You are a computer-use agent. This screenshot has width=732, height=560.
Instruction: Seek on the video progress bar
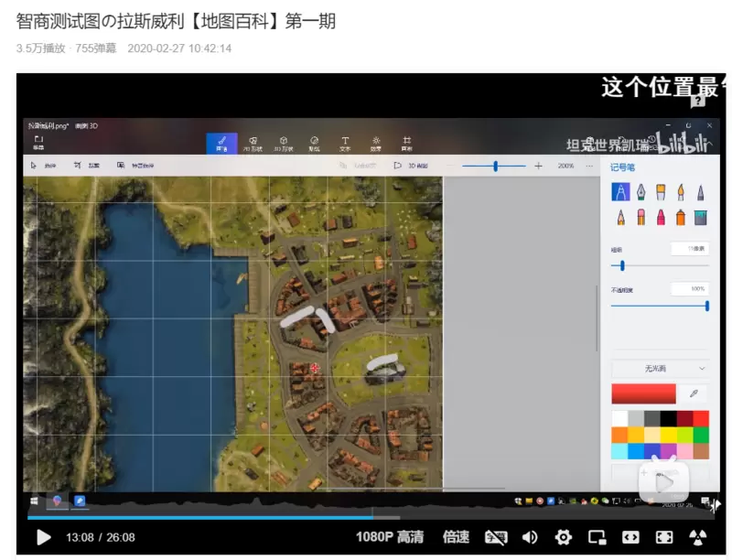click(371, 517)
